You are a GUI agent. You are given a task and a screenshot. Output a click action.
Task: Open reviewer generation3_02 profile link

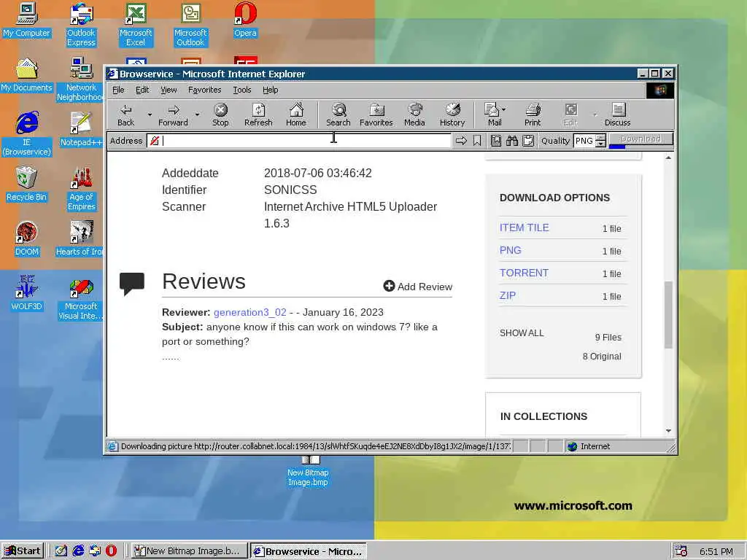pyautogui.click(x=250, y=312)
